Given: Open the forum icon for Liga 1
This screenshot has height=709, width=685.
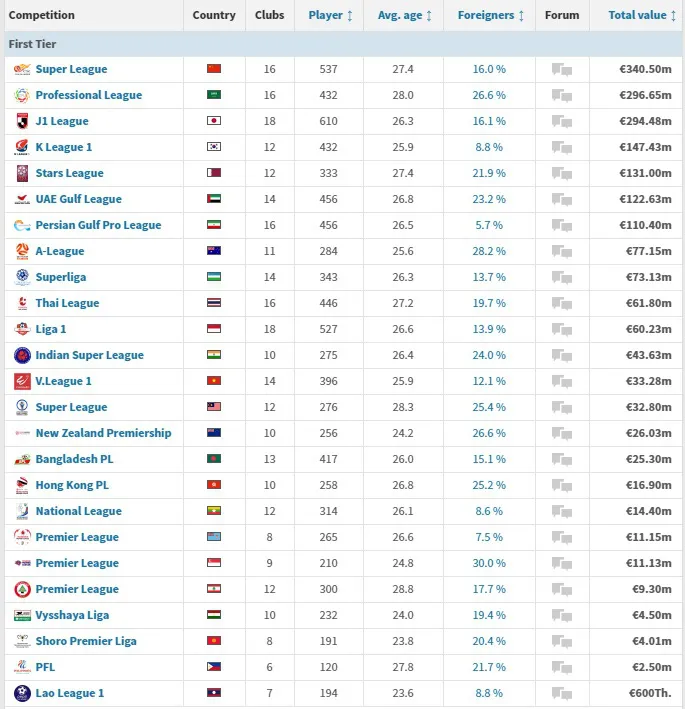Looking at the screenshot, I should pos(562,329).
